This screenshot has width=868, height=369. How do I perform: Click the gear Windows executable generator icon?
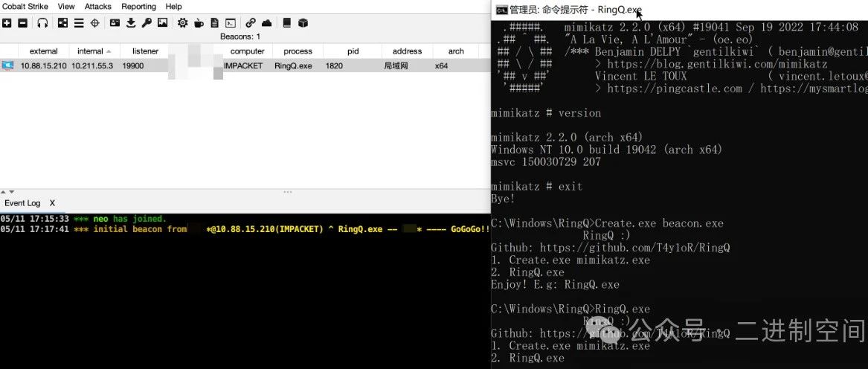coord(182,23)
